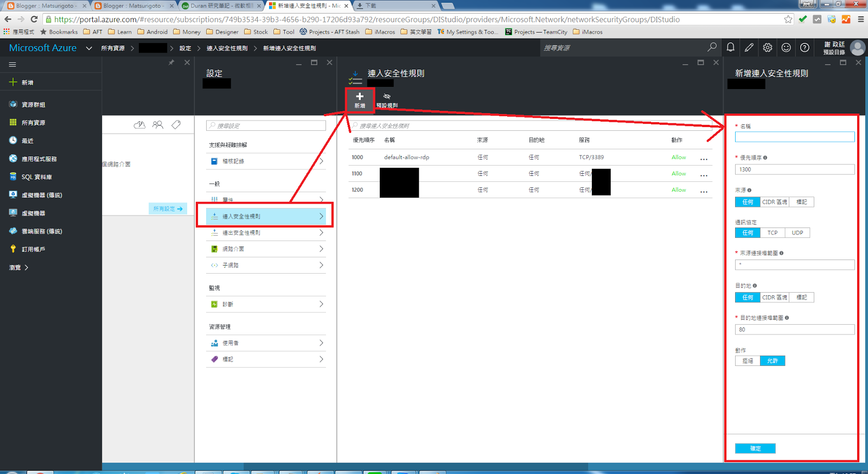Select 任何 for 通訊協定 (protocol)

click(748, 233)
